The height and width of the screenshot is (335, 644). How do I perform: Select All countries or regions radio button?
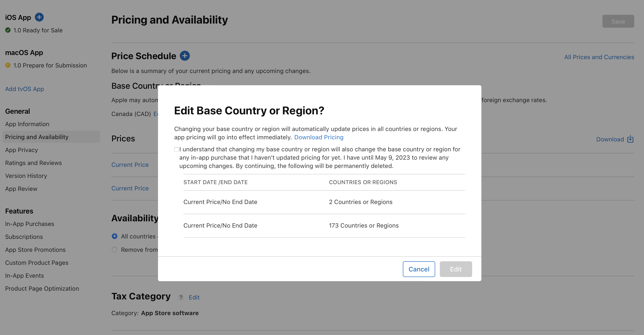114,236
